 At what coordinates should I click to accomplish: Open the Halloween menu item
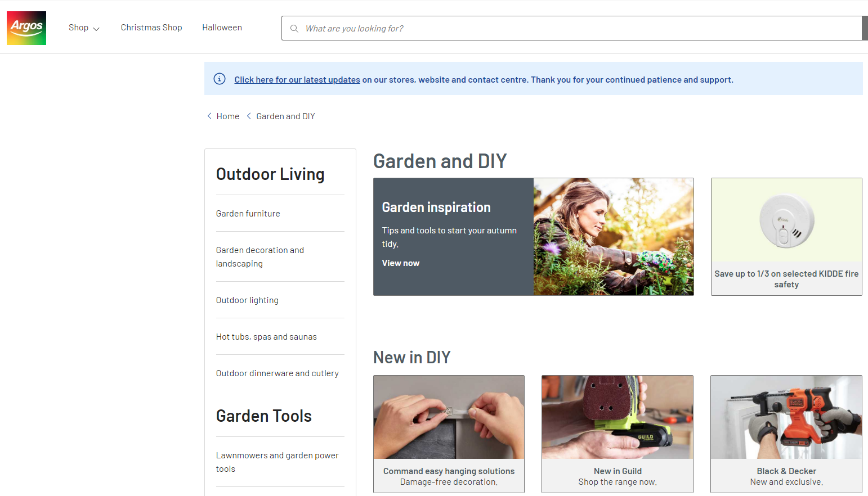tap(222, 28)
